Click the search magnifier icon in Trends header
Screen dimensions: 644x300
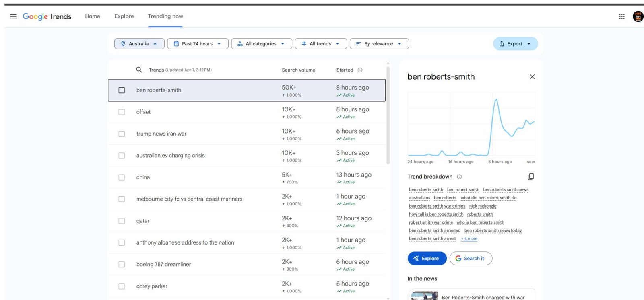pos(139,70)
